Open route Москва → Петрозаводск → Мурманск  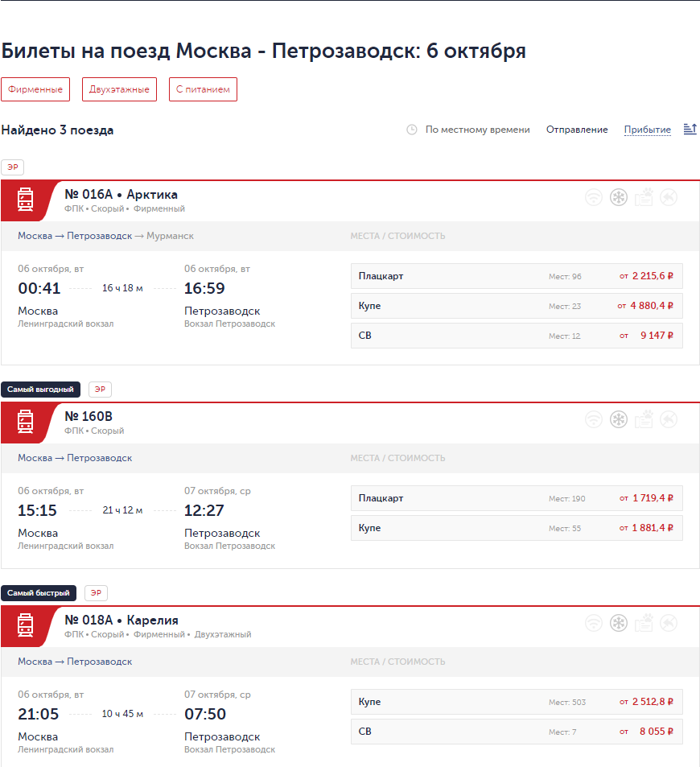pyautogui.click(x=105, y=236)
